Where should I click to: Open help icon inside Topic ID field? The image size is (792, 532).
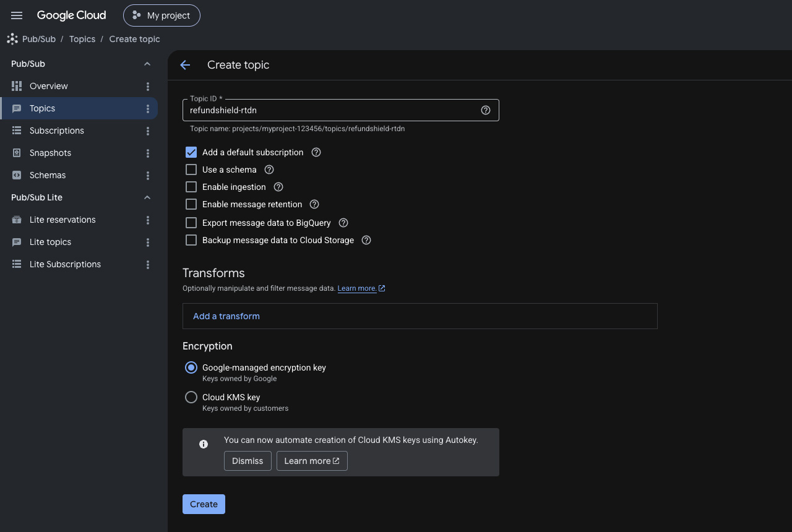click(486, 110)
